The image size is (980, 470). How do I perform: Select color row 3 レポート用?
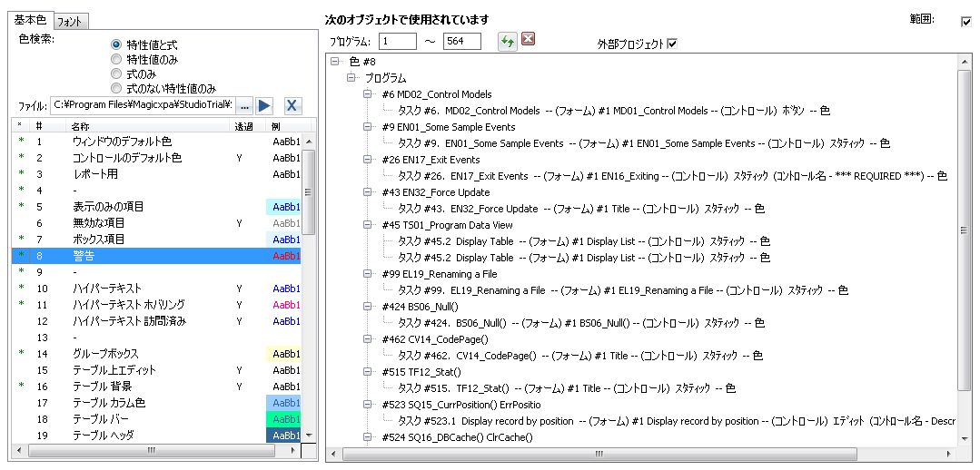click(156, 174)
